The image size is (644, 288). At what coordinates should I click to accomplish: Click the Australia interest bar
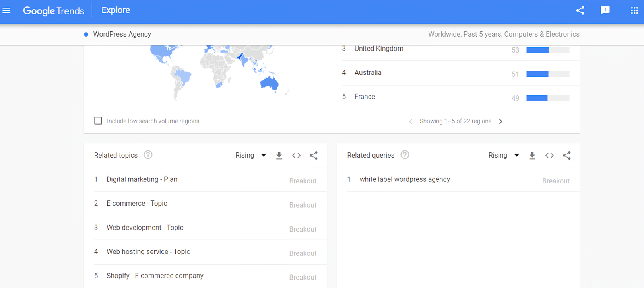(x=547, y=74)
